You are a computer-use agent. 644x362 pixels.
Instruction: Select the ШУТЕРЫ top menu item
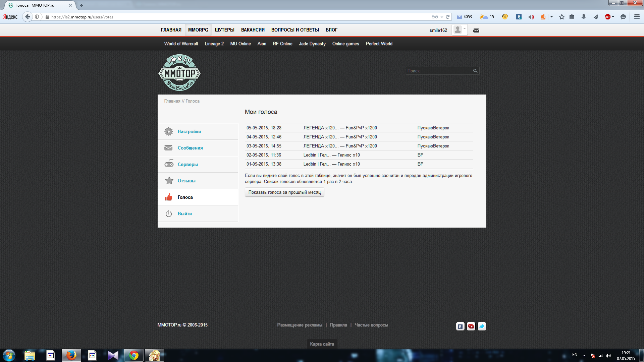tap(224, 30)
